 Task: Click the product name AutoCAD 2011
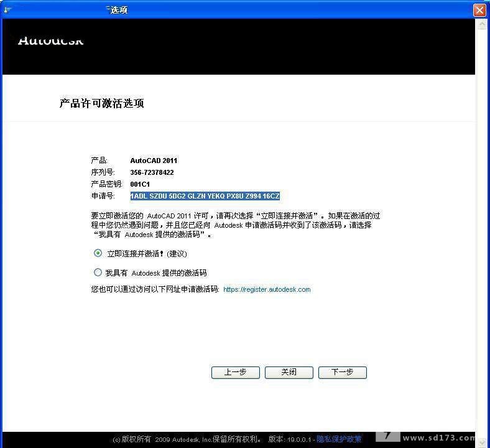[154, 161]
